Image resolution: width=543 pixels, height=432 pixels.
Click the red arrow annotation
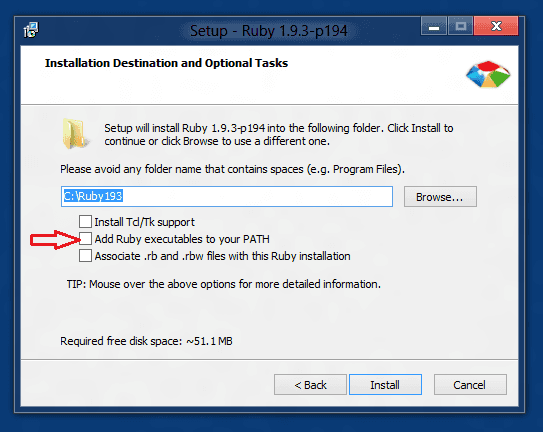(x=55, y=239)
